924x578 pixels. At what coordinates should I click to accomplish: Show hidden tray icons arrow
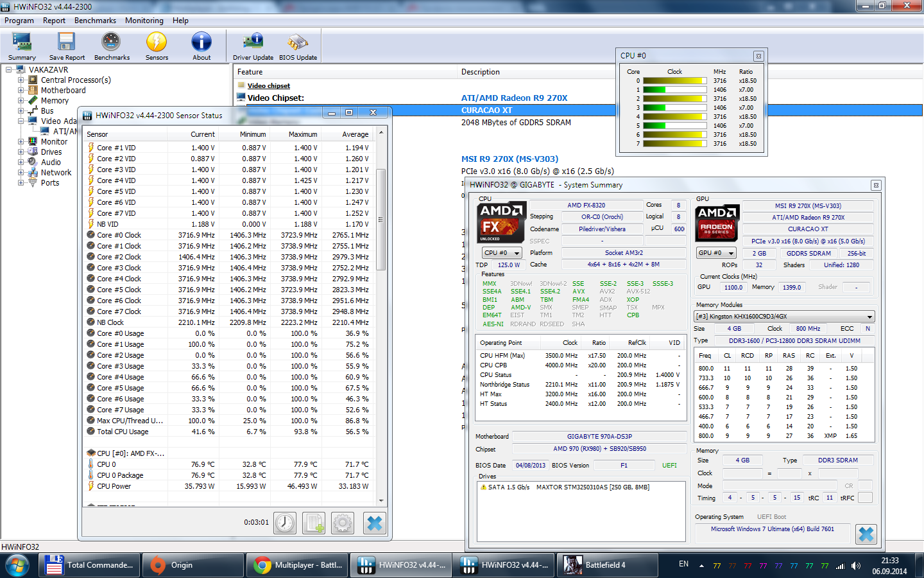(x=701, y=566)
